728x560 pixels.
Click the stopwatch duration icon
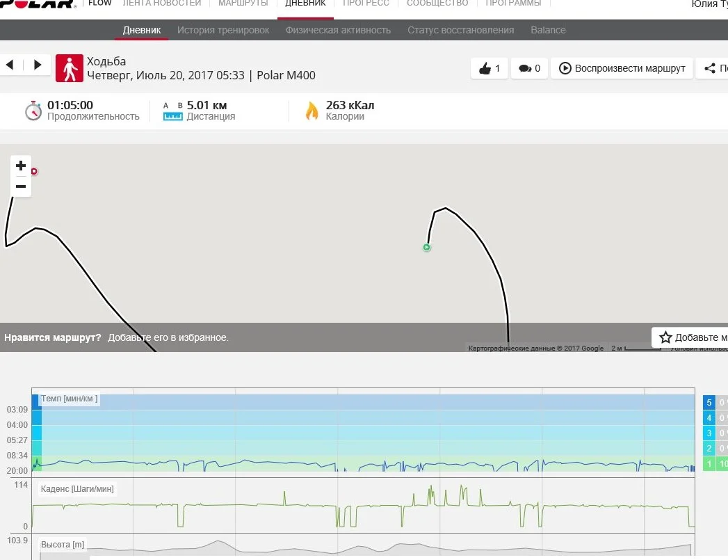click(33, 111)
